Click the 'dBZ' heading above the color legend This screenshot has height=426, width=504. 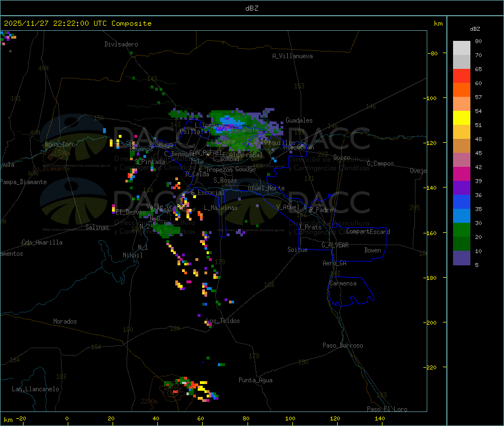475,29
